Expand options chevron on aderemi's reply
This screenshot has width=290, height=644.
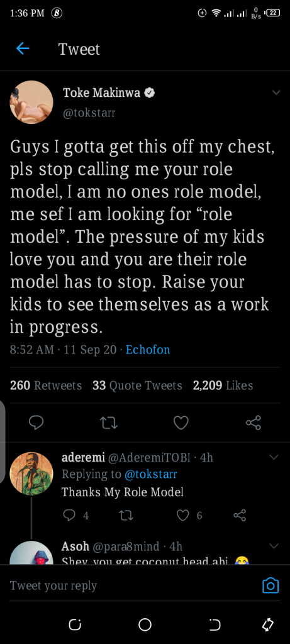(x=274, y=457)
